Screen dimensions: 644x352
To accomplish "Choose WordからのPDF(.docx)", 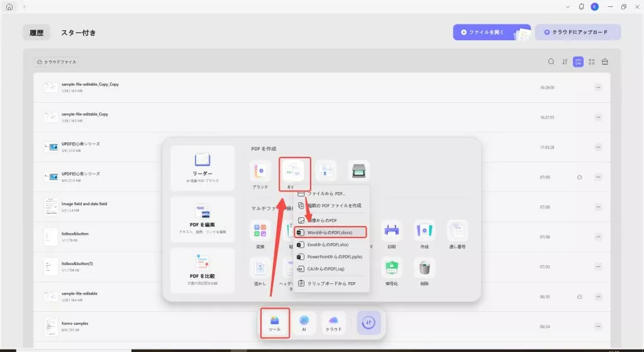I will pos(330,232).
